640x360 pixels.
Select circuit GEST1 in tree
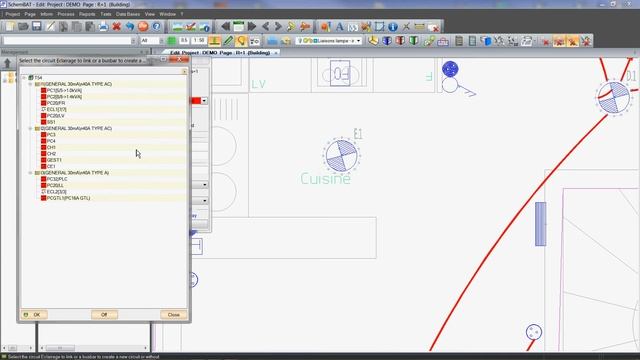(54, 160)
